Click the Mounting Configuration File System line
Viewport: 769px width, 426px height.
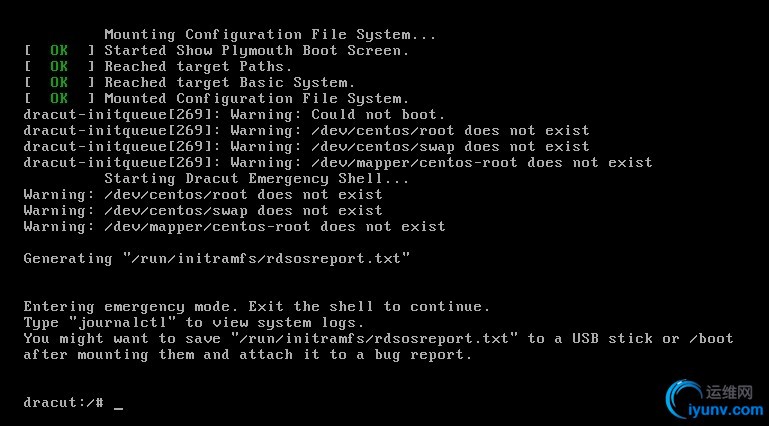coord(257,34)
